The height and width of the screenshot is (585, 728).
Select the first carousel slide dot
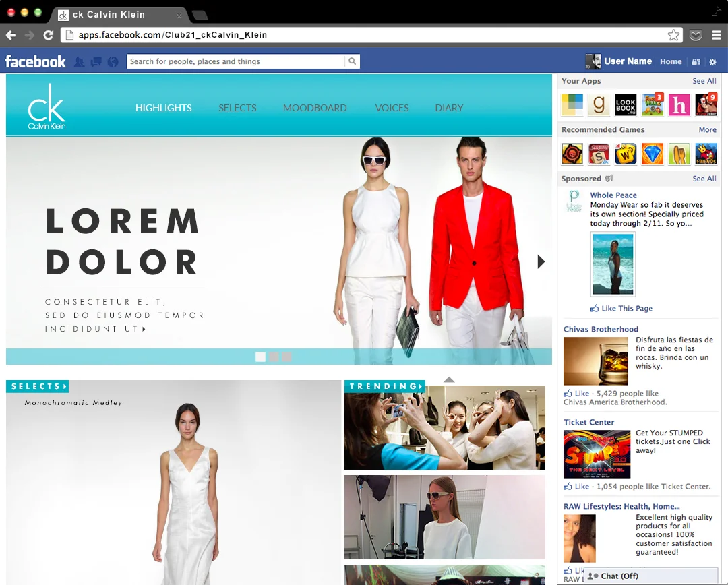pyautogui.click(x=260, y=357)
